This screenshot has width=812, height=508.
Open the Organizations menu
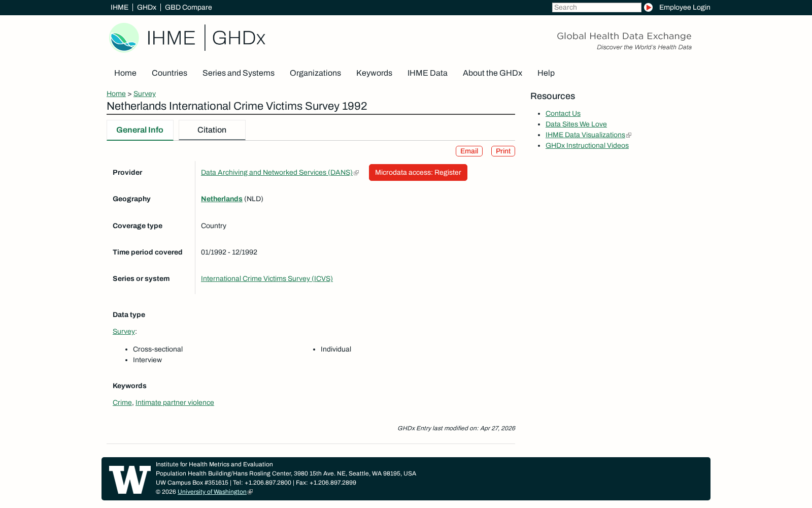315,73
